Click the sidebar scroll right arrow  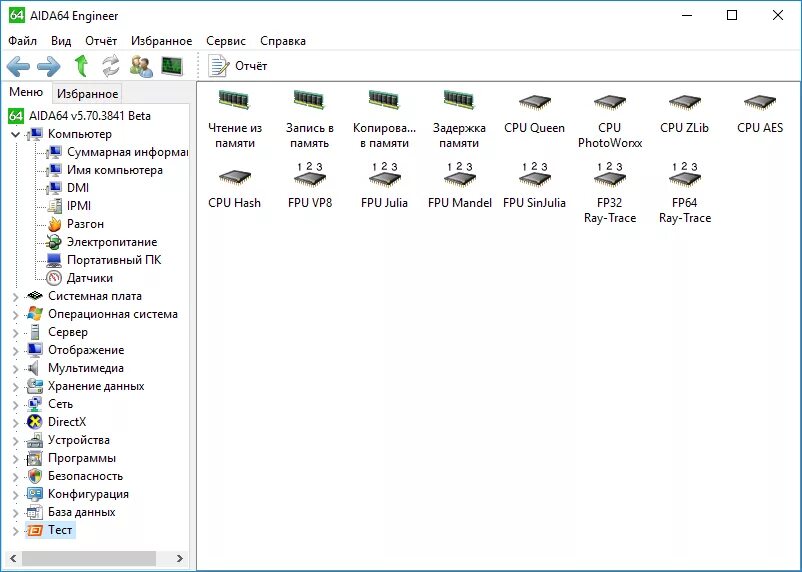coord(180,558)
